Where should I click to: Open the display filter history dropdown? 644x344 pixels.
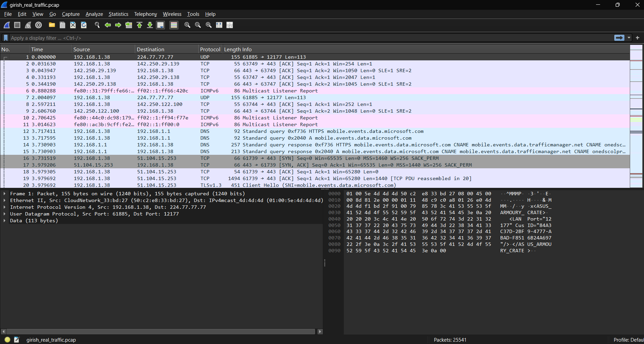(x=629, y=38)
